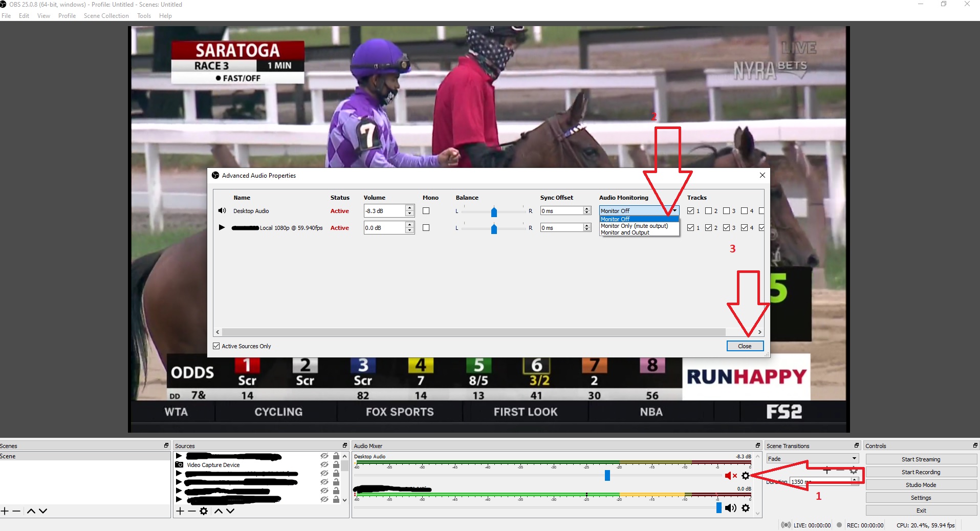Increase Desktop Audio sync offset stepper
980x531 pixels.
coord(587,209)
